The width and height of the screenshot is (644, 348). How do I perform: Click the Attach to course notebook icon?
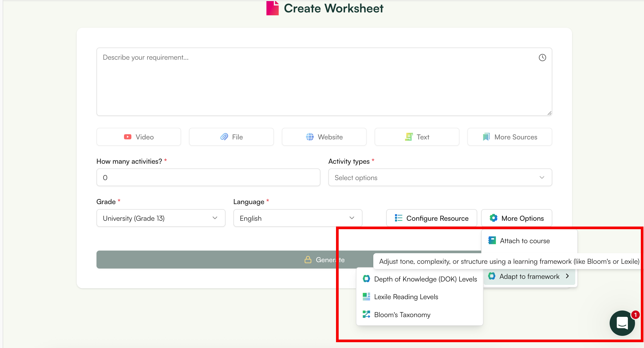(x=492, y=241)
